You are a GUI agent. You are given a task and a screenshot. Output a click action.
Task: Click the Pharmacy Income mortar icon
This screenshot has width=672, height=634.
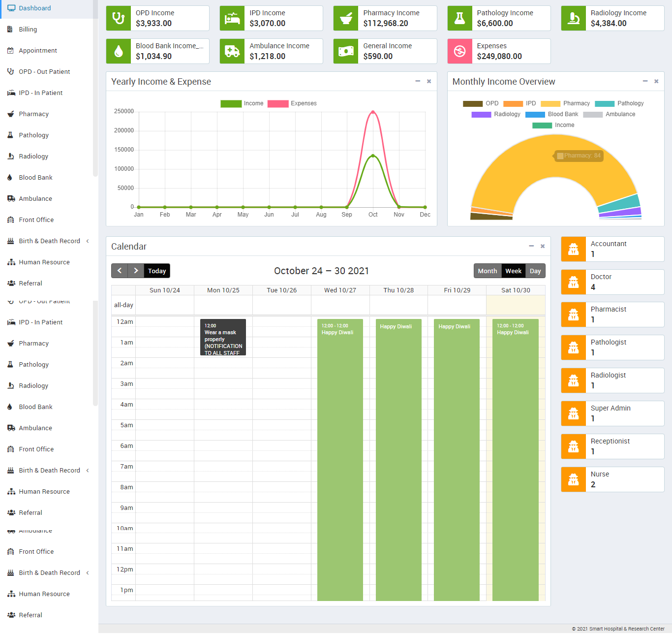pyautogui.click(x=346, y=18)
